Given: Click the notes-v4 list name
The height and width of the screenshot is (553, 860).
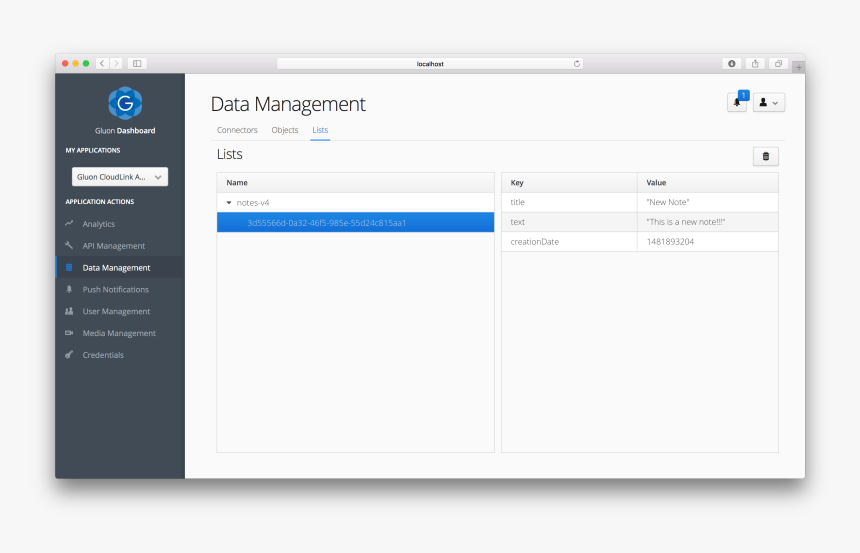Looking at the screenshot, I should click(253, 202).
